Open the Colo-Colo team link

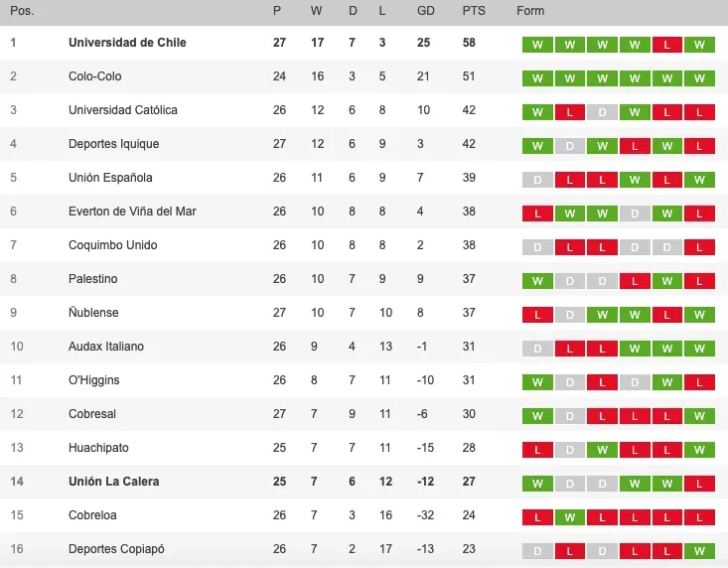click(95, 76)
